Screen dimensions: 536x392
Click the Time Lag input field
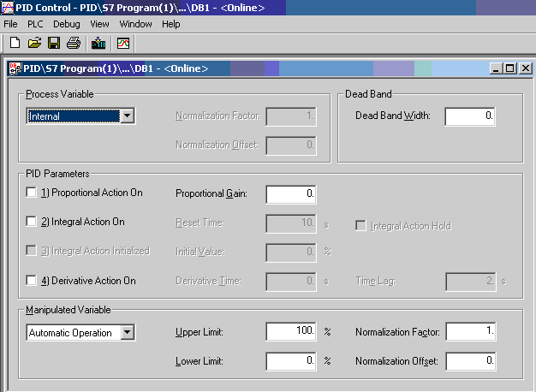[x=471, y=282]
